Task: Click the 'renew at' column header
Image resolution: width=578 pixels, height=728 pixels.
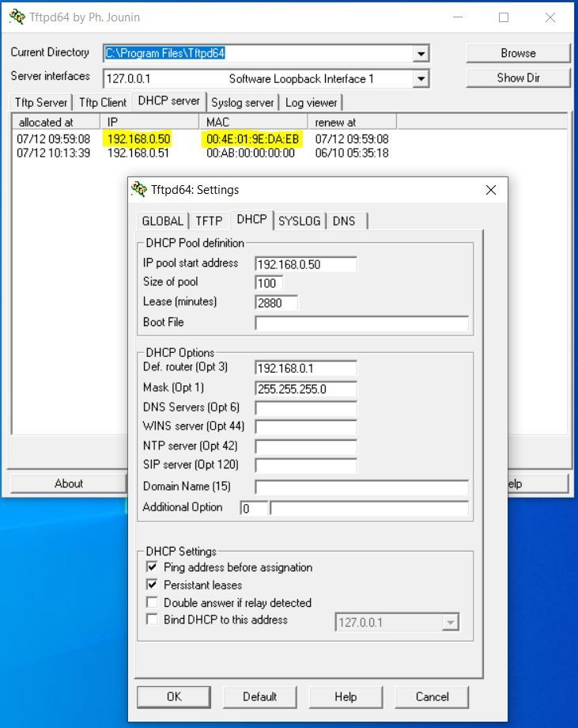Action: tap(352, 122)
